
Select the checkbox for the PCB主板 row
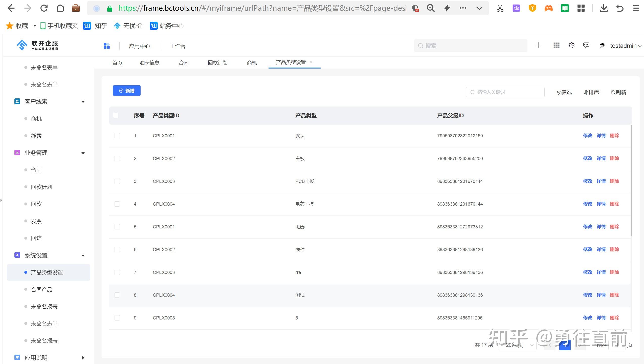click(x=117, y=181)
